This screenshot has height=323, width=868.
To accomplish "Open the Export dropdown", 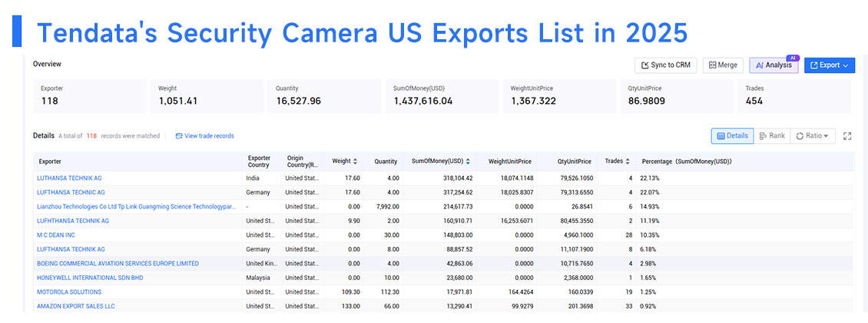I will 830,65.
